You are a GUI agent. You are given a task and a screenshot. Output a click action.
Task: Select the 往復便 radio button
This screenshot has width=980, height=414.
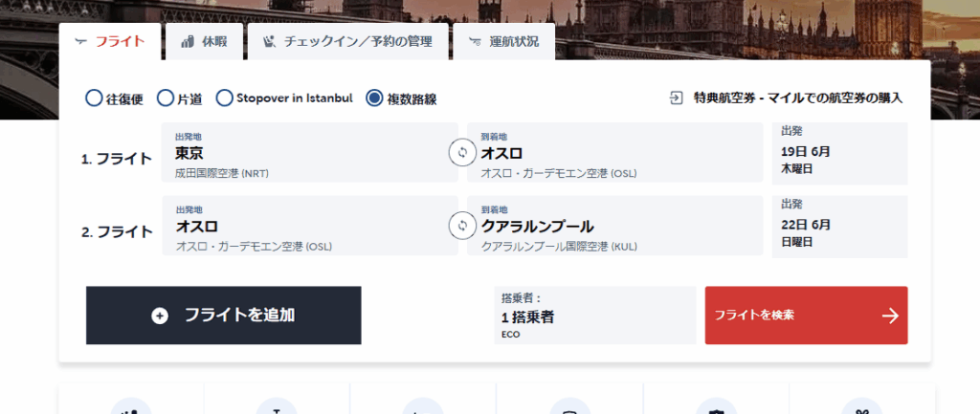point(94,98)
